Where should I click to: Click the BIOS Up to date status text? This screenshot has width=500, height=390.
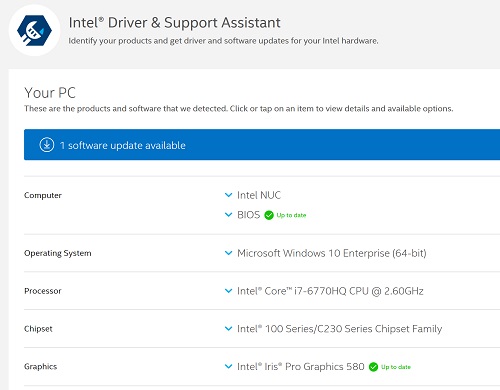point(291,215)
